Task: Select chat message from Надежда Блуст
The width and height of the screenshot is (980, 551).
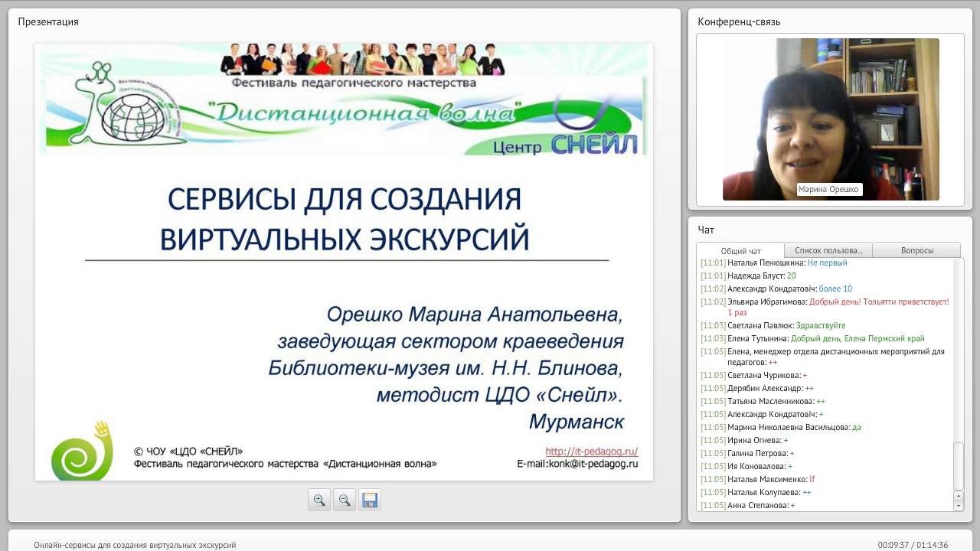Action: (x=748, y=275)
